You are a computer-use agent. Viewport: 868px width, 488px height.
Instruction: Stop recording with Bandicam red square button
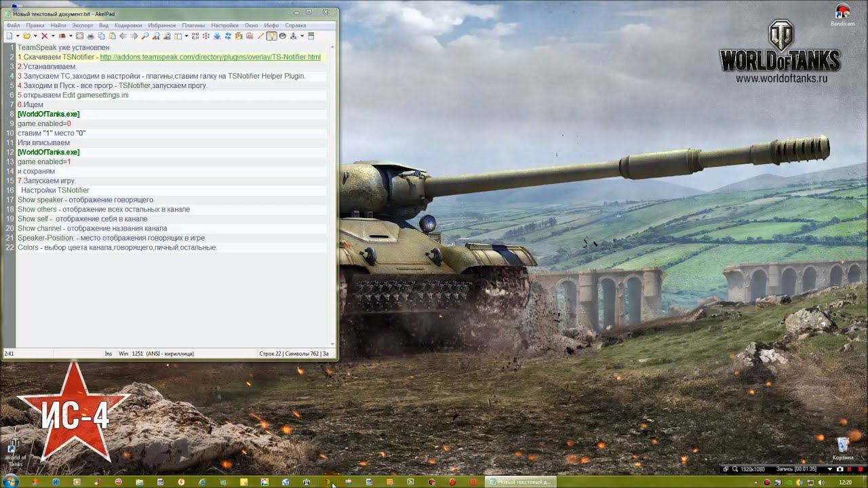click(x=861, y=469)
